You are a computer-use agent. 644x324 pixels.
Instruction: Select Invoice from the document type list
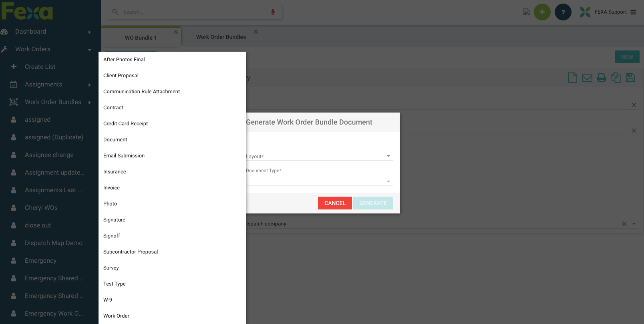pos(112,188)
